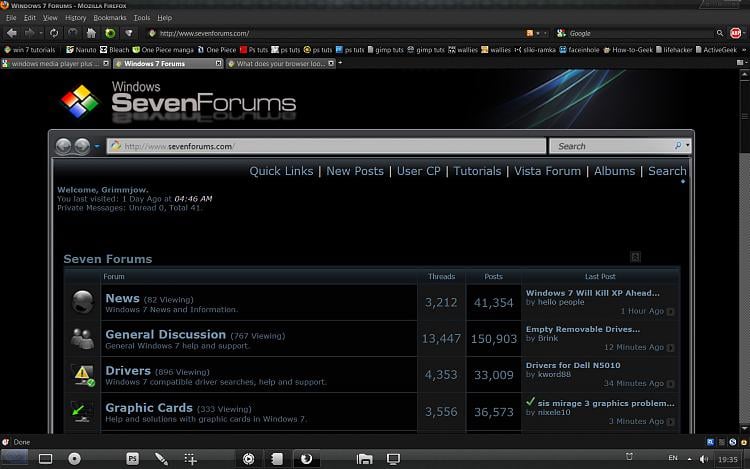Viewport: 750px width, 469px height.
Task: Switch to What does your browser look tab
Action: pos(281,64)
